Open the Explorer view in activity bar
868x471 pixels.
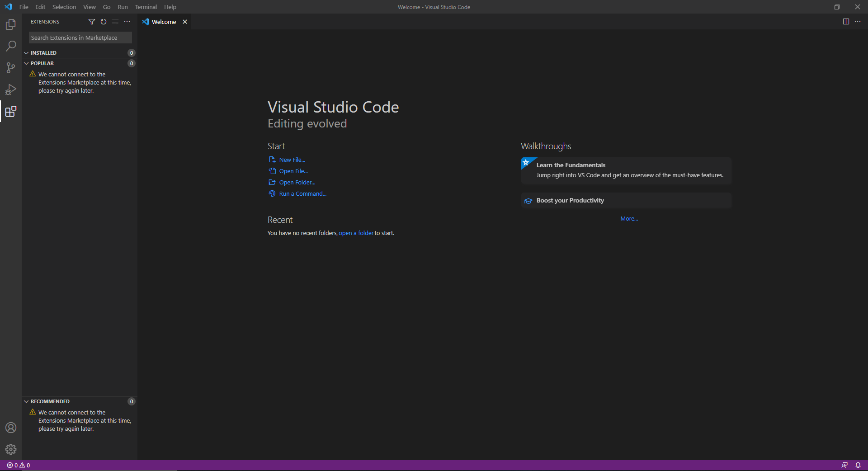pyautogui.click(x=11, y=24)
